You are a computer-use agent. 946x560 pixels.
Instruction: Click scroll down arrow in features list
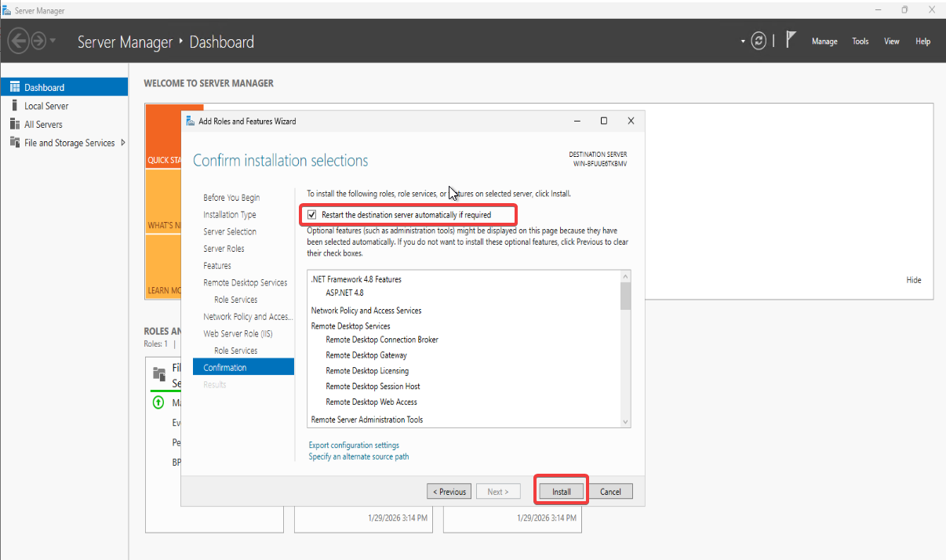[x=625, y=421]
